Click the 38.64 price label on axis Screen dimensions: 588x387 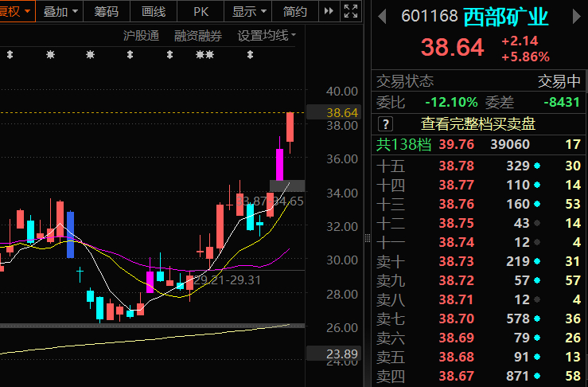tap(333, 112)
